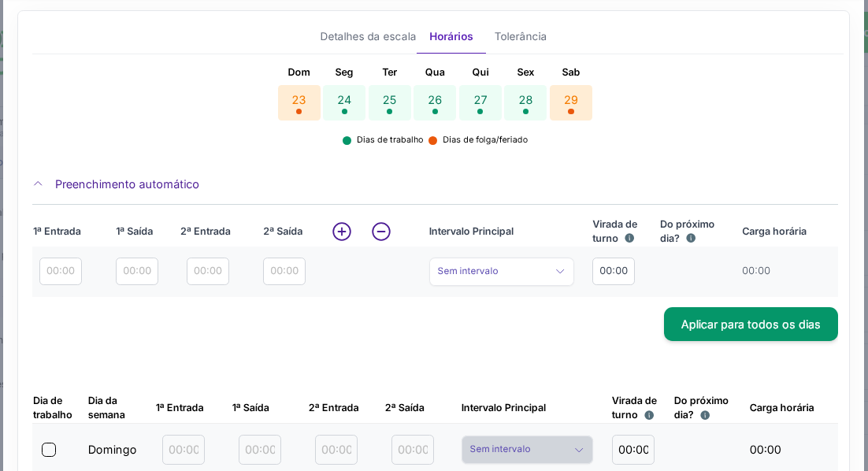Select Sunday 23 in the week calendar
The height and width of the screenshot is (471, 868).
coord(299,102)
